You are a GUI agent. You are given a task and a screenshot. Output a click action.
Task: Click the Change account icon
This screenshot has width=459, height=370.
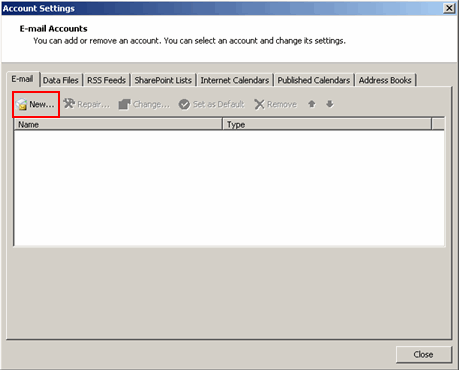click(125, 104)
